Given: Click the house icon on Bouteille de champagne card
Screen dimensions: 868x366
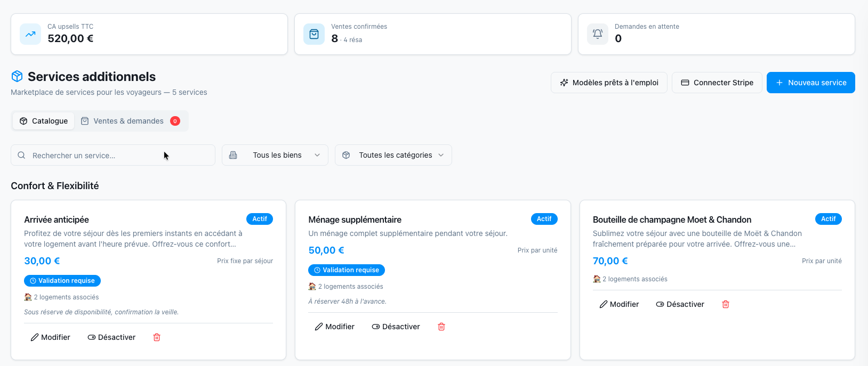Looking at the screenshot, I should pyautogui.click(x=597, y=279).
